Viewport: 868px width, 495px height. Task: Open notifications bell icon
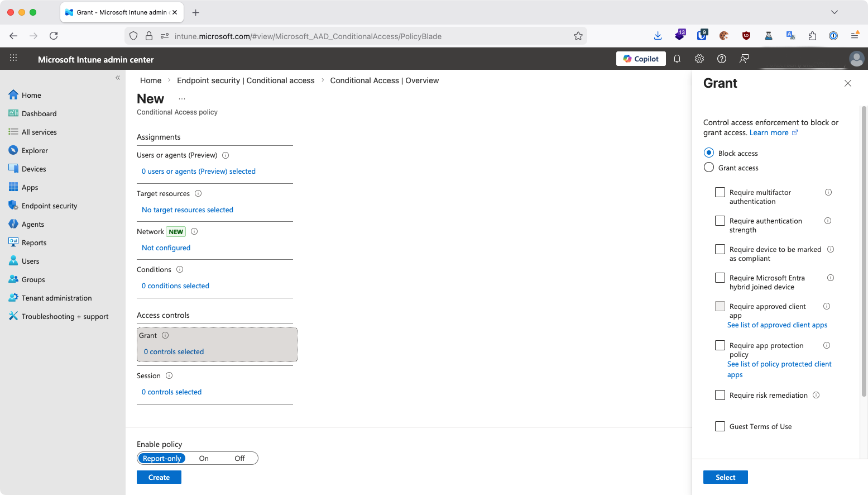(x=677, y=59)
